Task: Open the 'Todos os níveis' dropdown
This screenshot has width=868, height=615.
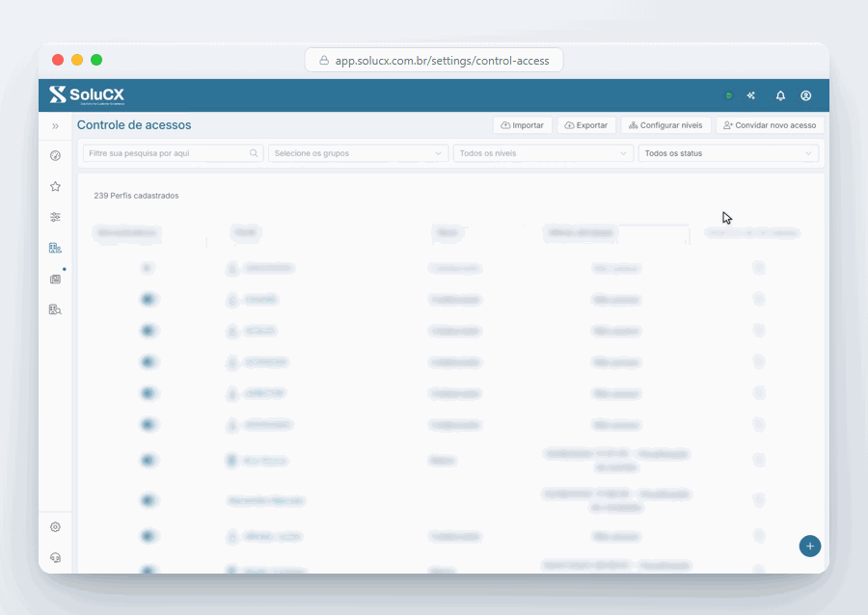Action: tap(543, 153)
